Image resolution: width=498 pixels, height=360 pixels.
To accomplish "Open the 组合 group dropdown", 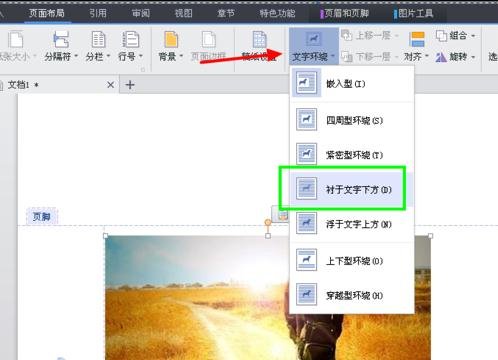I will coord(455,35).
